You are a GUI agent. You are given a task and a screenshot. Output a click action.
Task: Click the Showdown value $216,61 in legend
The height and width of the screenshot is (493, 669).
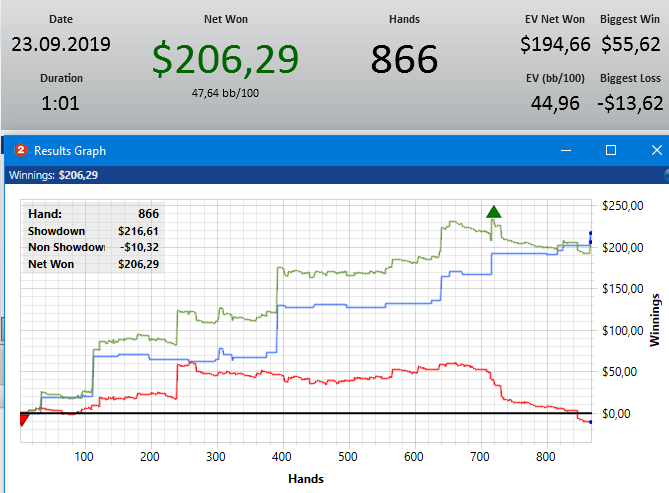coord(138,231)
